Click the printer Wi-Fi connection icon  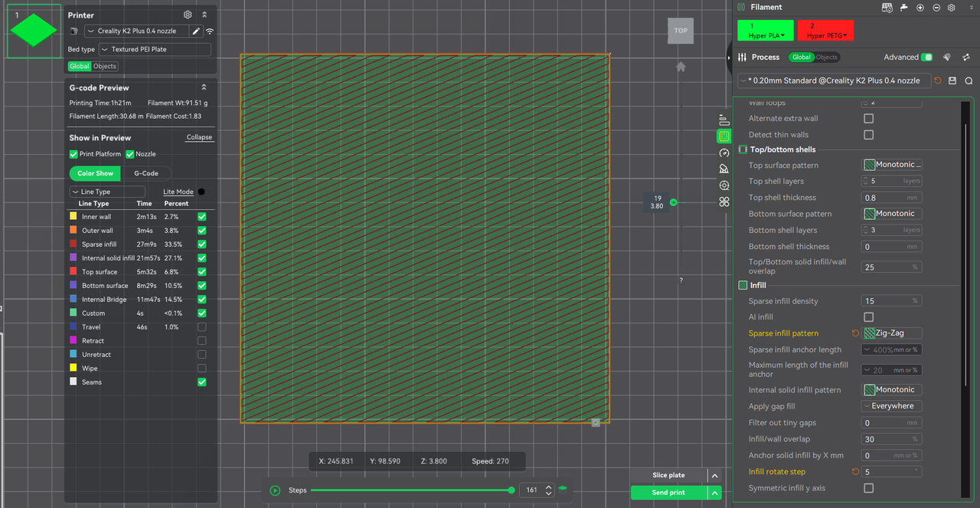pyautogui.click(x=210, y=31)
